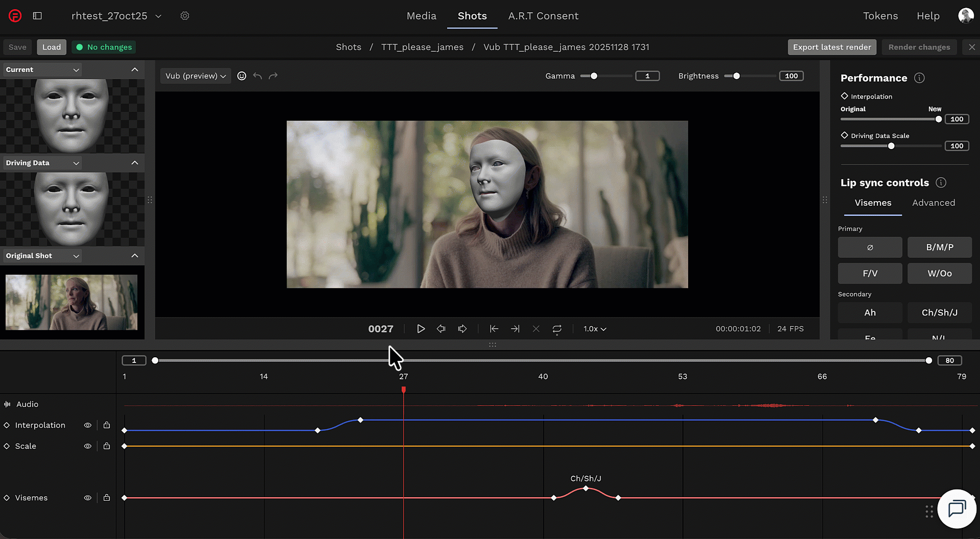Open project settings gear icon
Image resolution: width=980 pixels, height=539 pixels.
coord(185,16)
